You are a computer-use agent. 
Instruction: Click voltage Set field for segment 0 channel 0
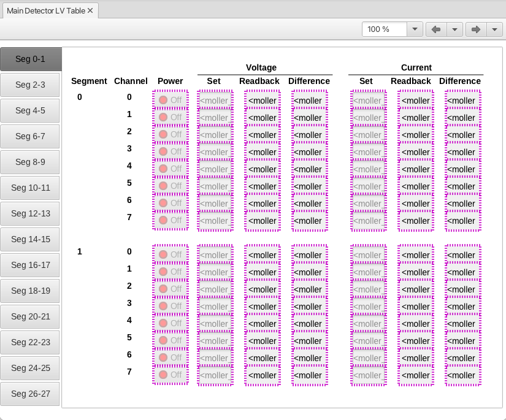[215, 101]
